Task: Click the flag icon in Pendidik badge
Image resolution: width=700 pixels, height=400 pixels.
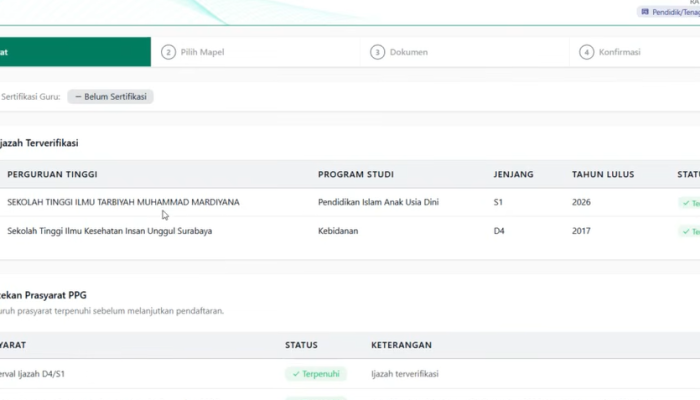Action: (645, 12)
